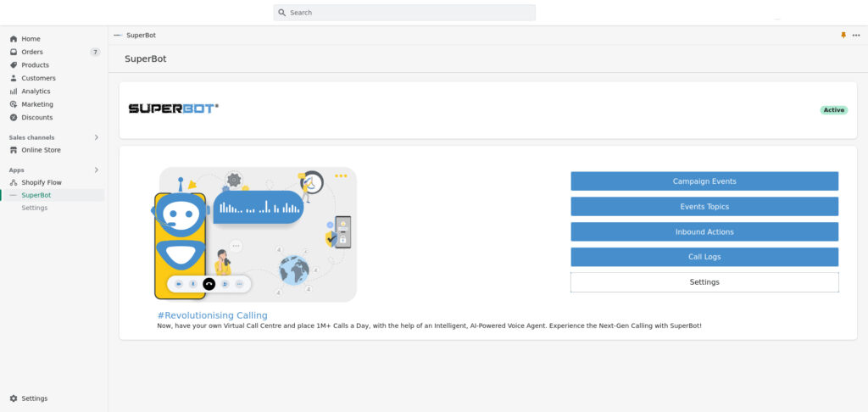Click the Products tag icon
Viewport: 868px width, 412px height.
(x=14, y=64)
